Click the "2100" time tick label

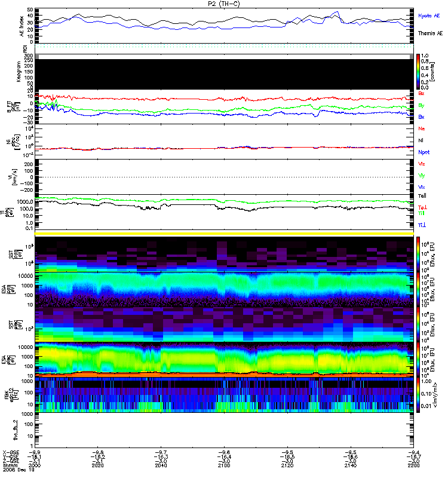[x=224, y=465]
